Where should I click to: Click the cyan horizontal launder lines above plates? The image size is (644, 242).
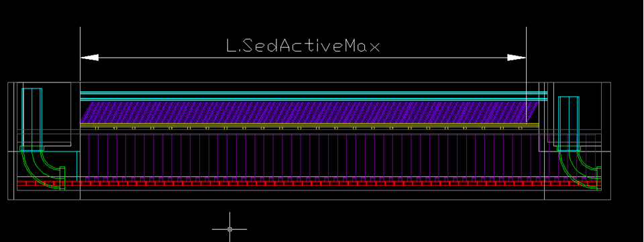(x=314, y=97)
